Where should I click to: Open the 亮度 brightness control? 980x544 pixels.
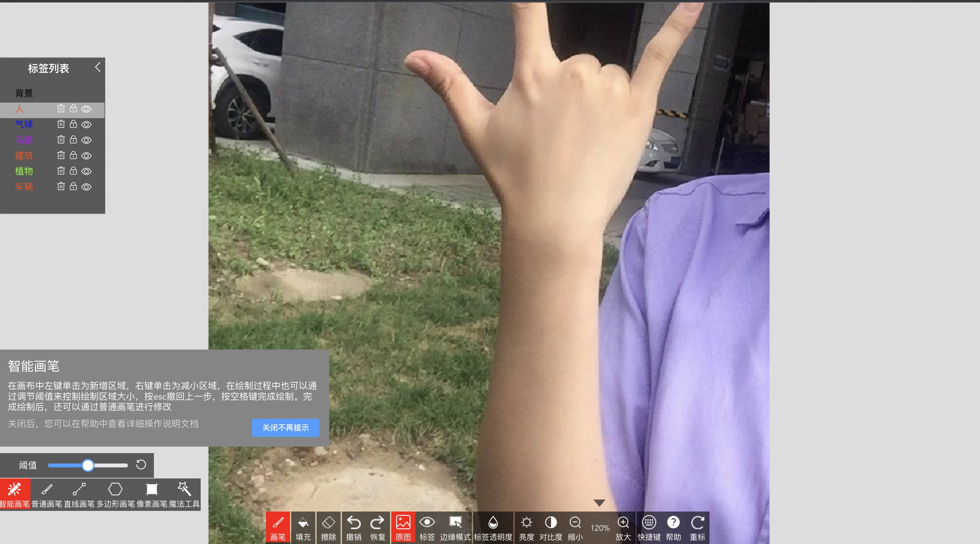tap(526, 528)
